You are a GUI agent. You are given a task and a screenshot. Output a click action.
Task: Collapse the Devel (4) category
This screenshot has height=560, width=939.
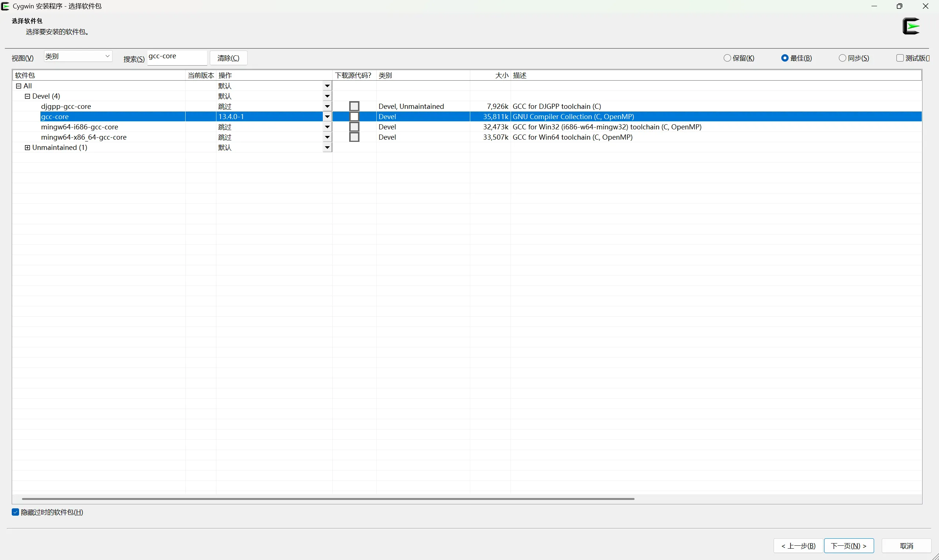tap(27, 96)
